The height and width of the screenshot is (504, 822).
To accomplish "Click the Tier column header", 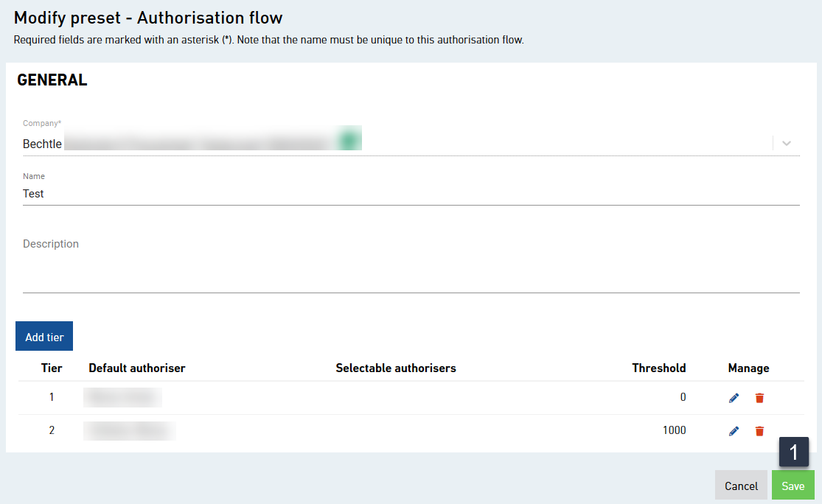I will point(52,368).
